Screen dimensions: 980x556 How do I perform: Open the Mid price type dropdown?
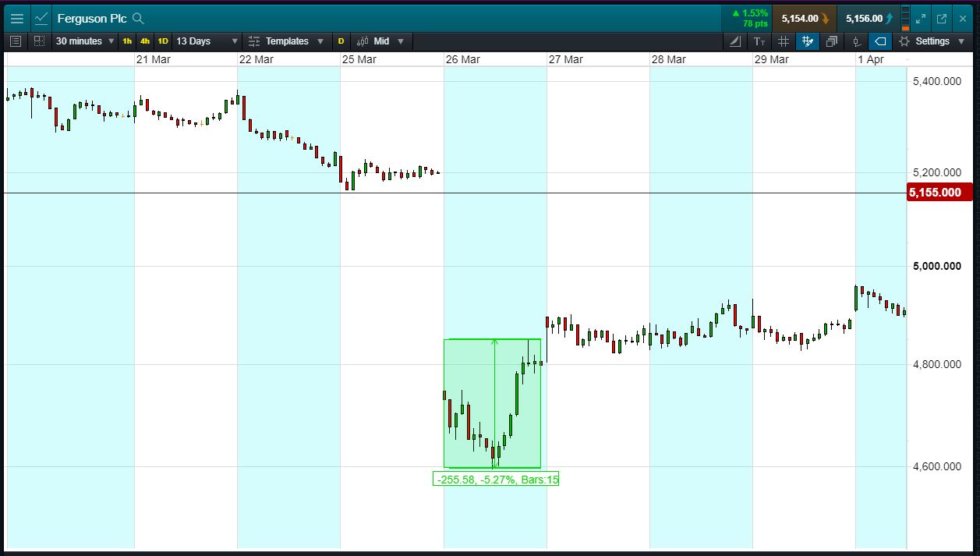click(382, 41)
